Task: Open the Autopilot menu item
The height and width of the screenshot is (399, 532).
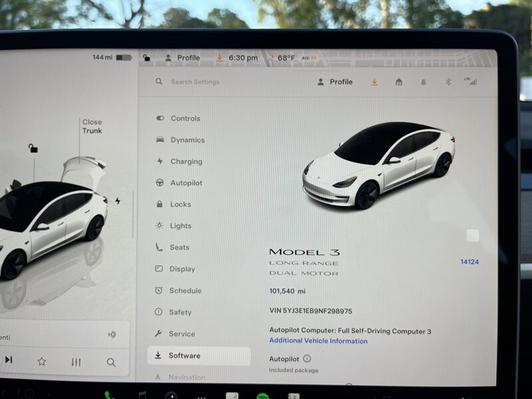Action: click(179, 183)
